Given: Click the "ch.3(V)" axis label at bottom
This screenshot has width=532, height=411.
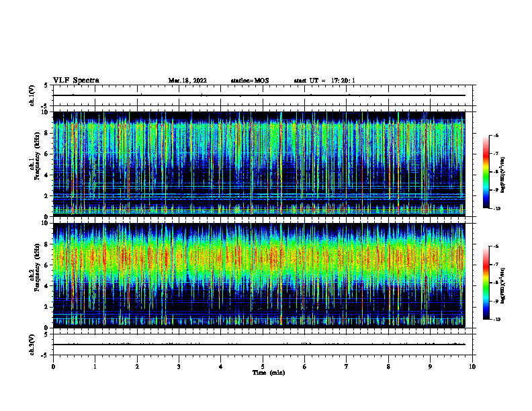Looking at the screenshot, I should tap(32, 345).
